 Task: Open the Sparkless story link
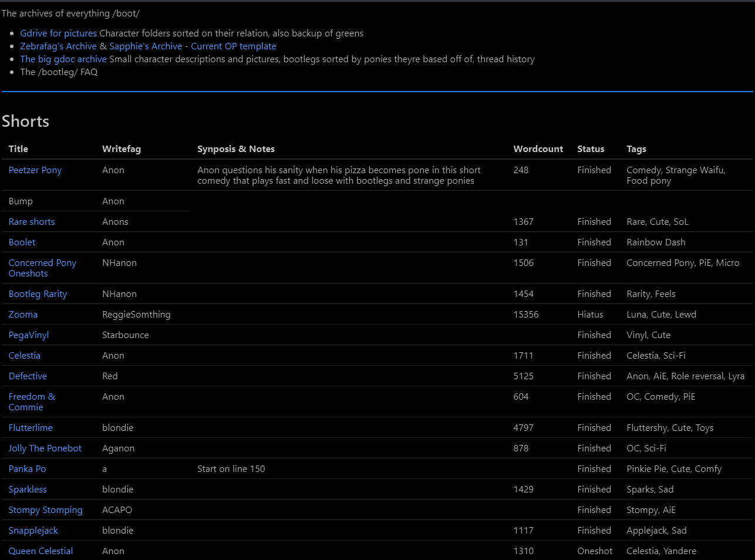click(x=28, y=490)
